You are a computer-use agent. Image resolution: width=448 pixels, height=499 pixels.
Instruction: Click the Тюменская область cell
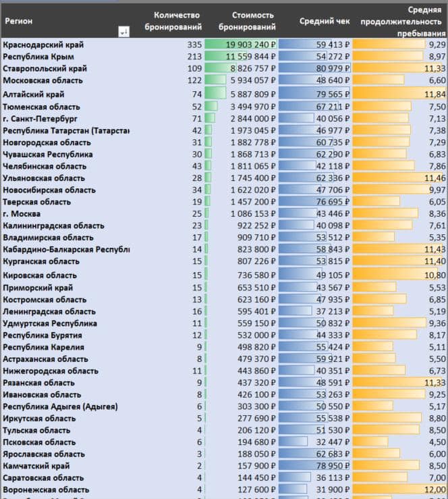click(x=41, y=107)
